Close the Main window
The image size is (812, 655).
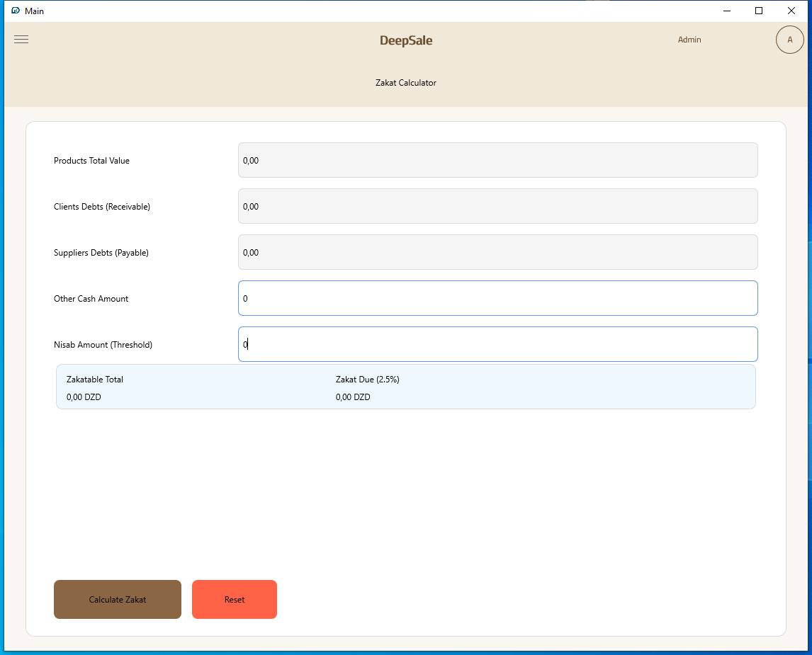click(791, 11)
